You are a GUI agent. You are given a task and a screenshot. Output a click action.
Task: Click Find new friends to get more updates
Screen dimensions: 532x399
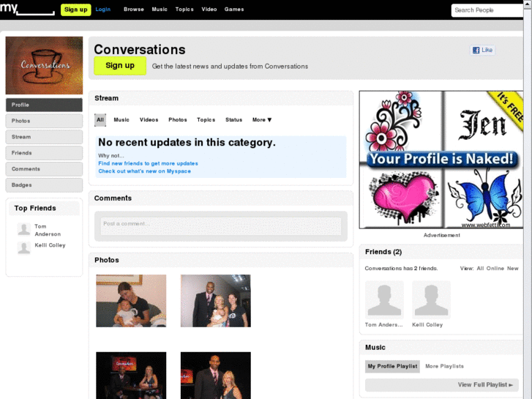pyautogui.click(x=148, y=163)
